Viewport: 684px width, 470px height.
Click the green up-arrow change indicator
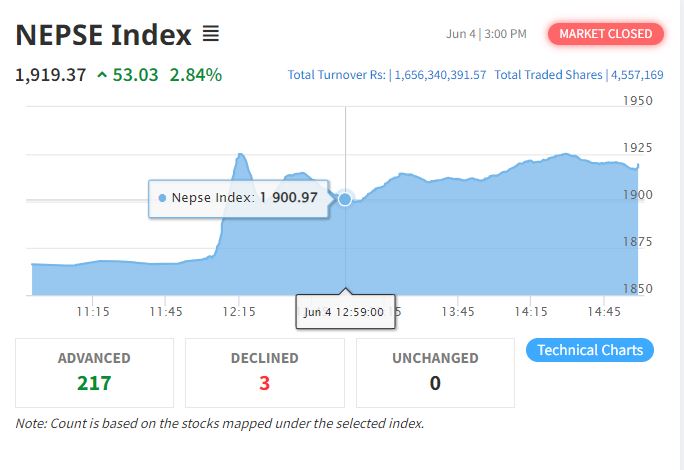click(102, 75)
